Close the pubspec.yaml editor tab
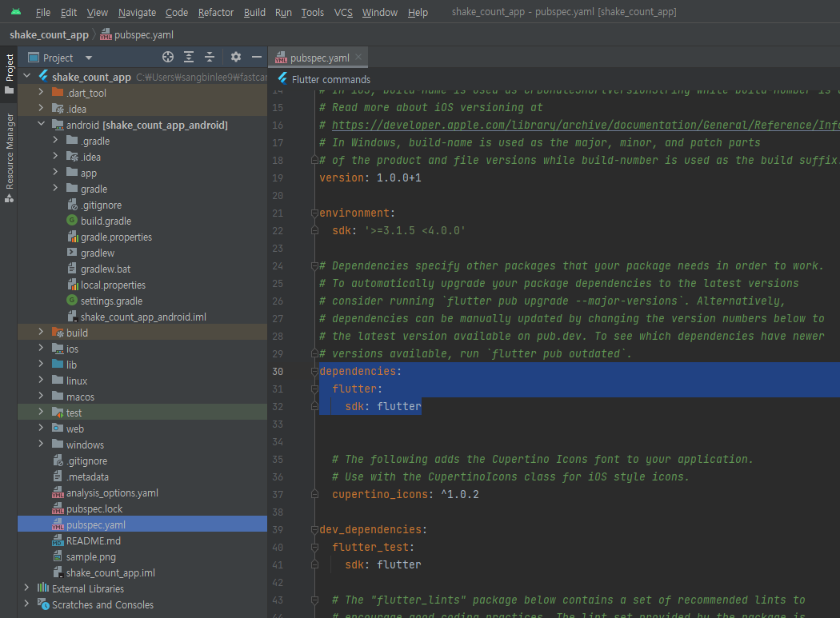 click(358, 57)
